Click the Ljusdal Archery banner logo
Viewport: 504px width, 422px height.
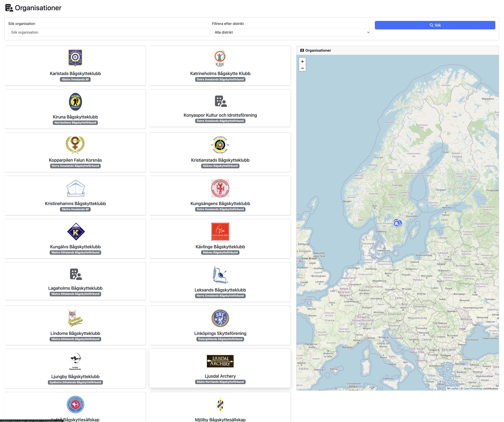220,361
